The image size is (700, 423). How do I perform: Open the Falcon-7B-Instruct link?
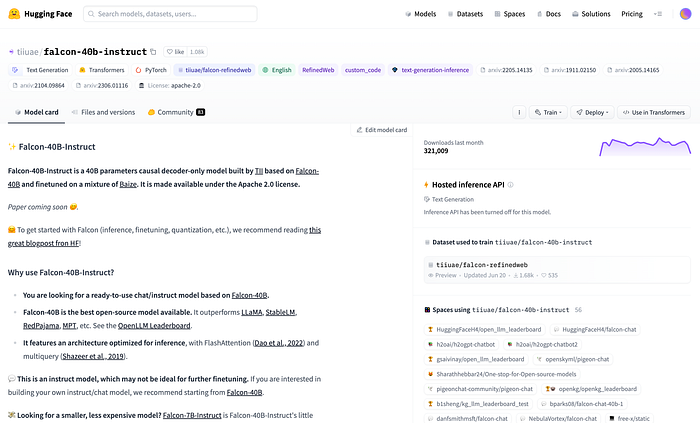click(192, 415)
